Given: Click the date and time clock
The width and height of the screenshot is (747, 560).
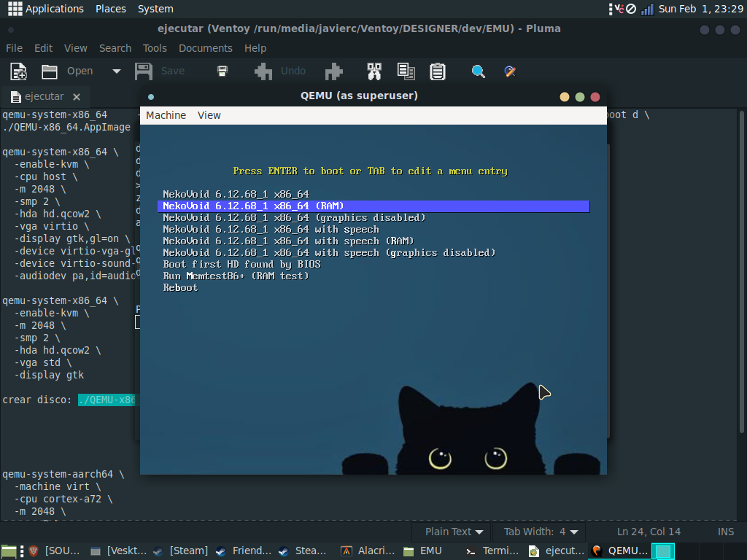Looking at the screenshot, I should [701, 9].
